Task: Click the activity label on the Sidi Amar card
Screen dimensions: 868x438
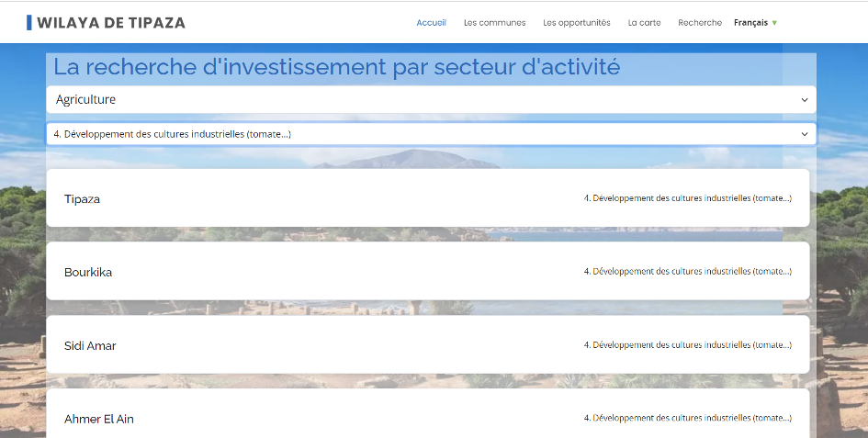Action: 687,344
